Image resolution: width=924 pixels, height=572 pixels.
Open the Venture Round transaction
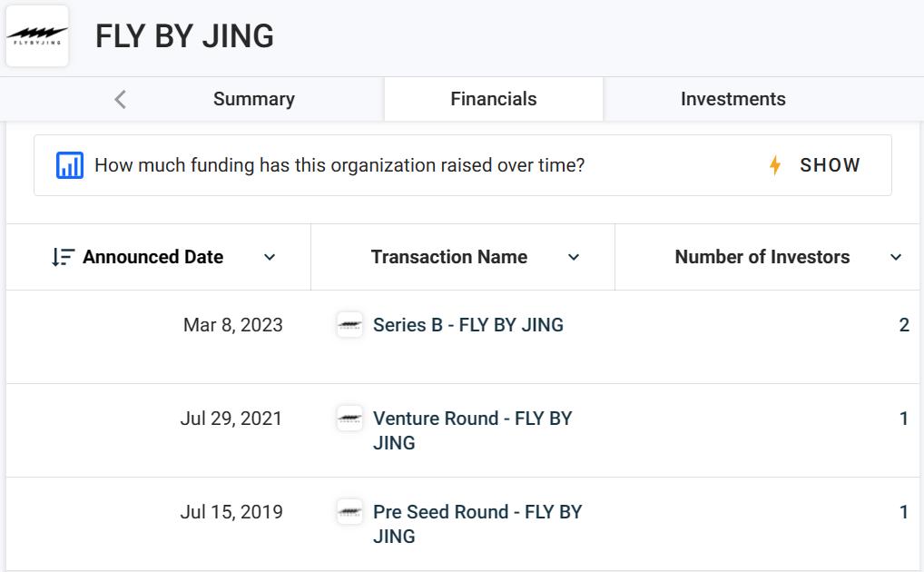[x=472, y=419]
